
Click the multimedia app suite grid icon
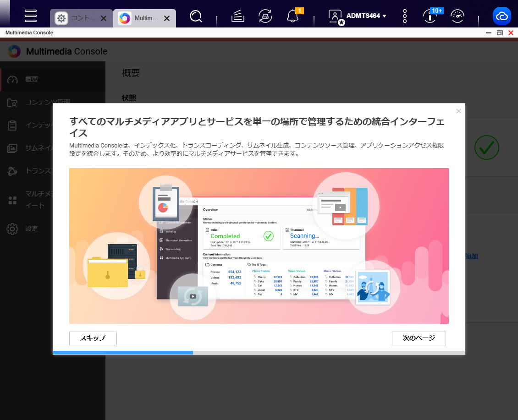12,200
